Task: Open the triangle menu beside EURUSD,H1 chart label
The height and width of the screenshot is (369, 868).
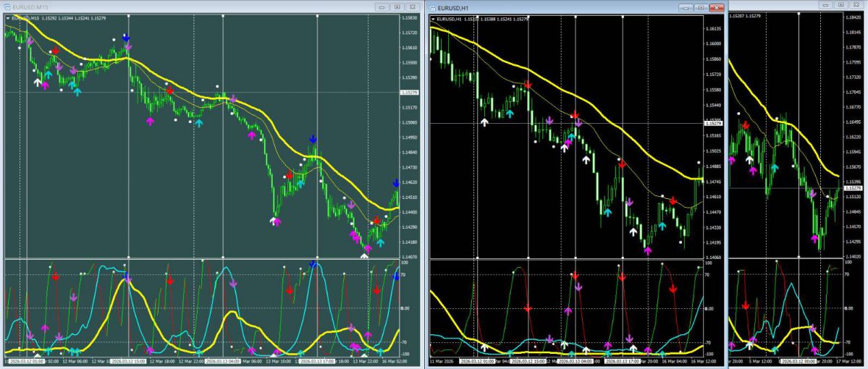Action: click(433, 19)
